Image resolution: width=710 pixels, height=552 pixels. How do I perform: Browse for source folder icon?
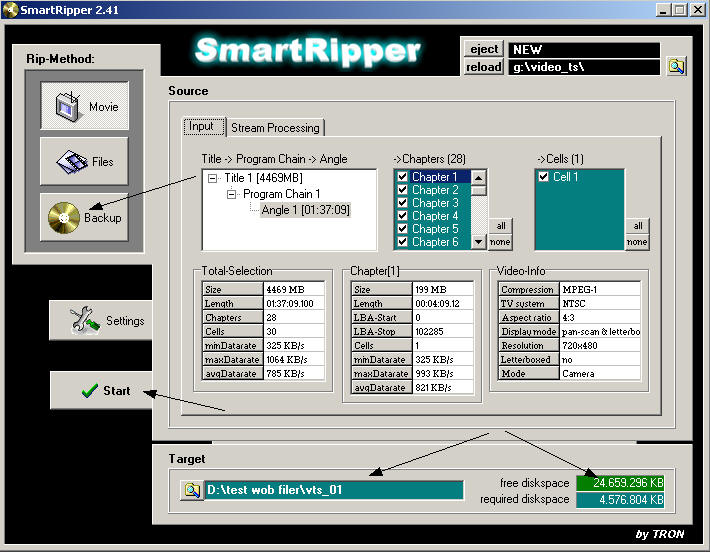676,67
